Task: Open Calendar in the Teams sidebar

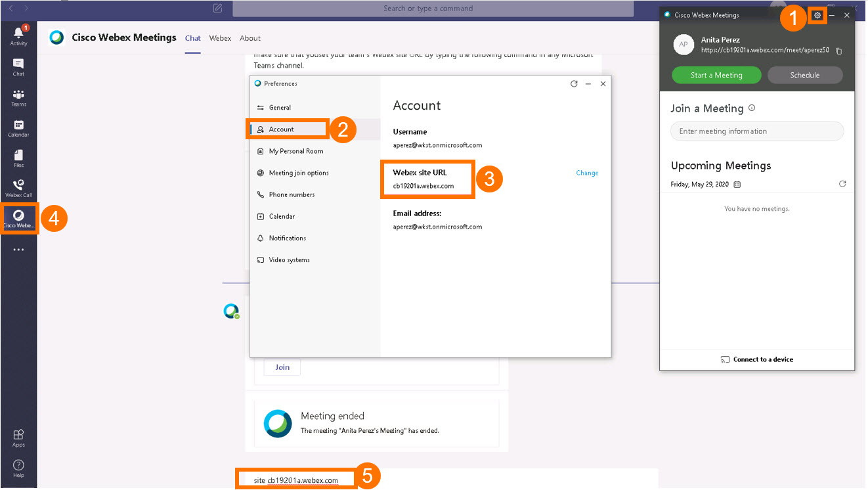Action: point(18,128)
